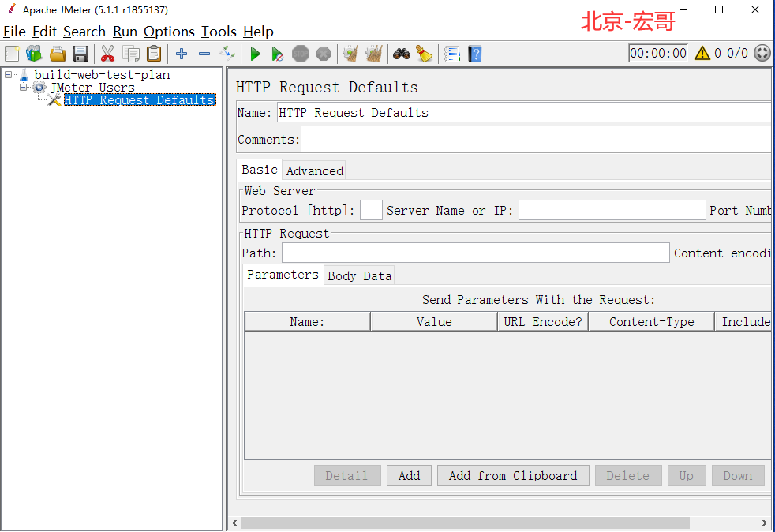Click the Up button
This screenshot has width=775, height=532.
[x=687, y=476]
